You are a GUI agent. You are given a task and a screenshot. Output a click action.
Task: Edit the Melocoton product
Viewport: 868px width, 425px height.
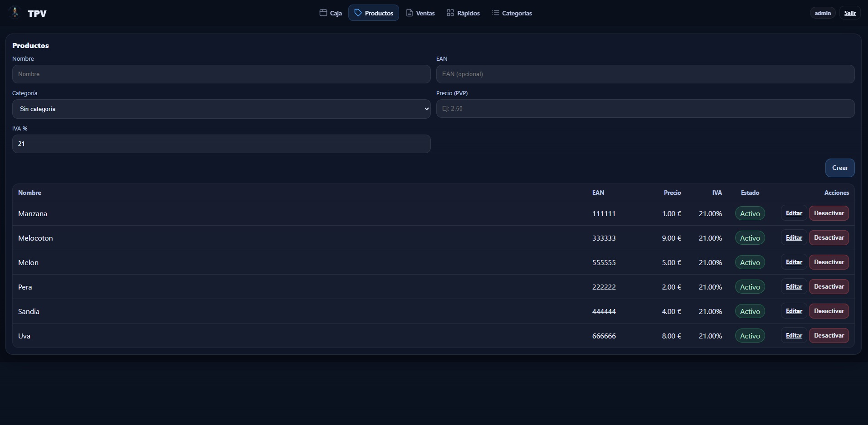pos(794,238)
